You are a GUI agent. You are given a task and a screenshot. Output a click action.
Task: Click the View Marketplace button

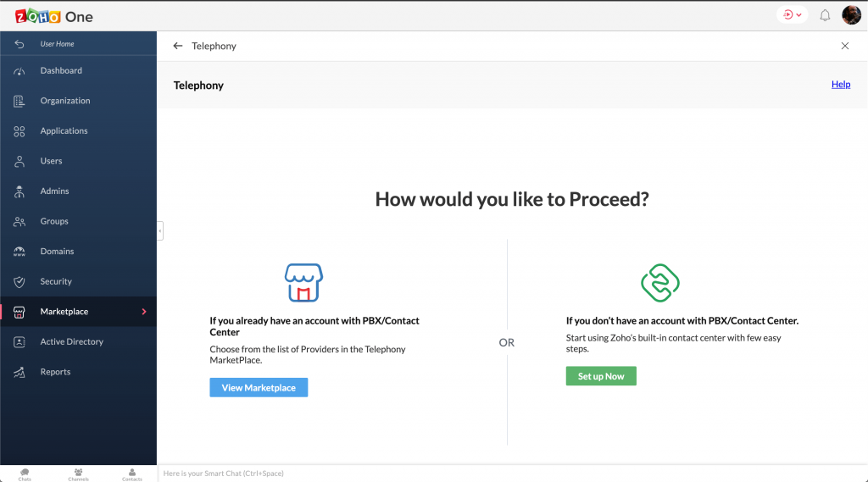coord(259,388)
